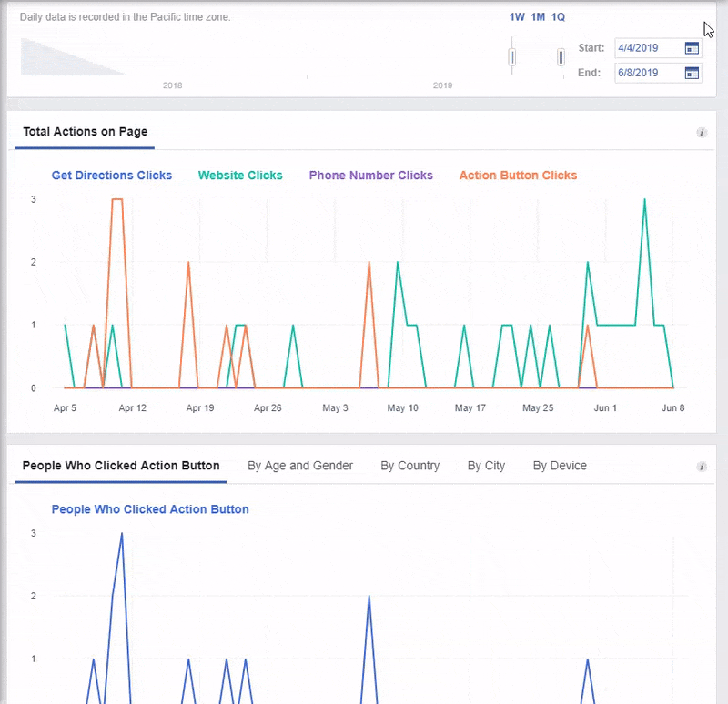Click info icon for People Who Clicked panel

(x=702, y=467)
